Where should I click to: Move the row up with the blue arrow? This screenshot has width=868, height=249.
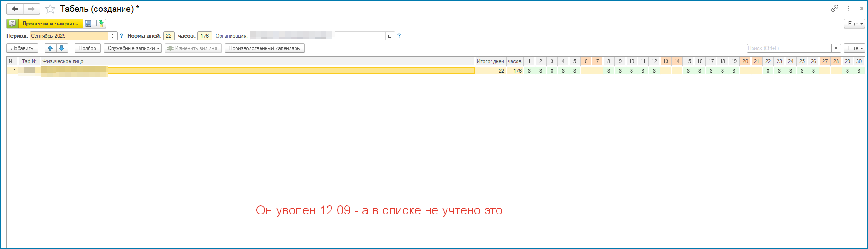pyautogui.click(x=50, y=48)
